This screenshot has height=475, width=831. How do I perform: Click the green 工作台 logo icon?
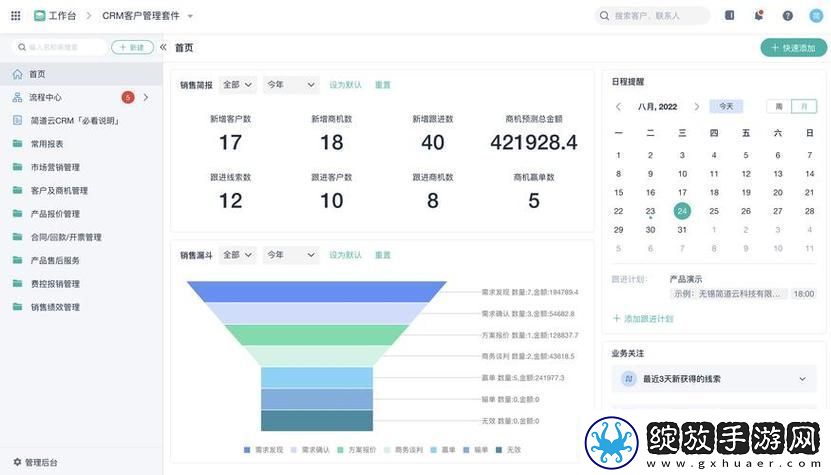coord(39,16)
